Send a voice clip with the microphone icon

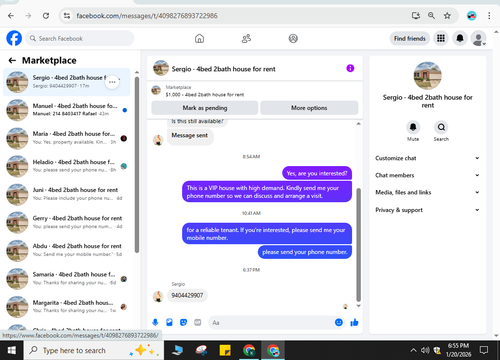(x=155, y=322)
